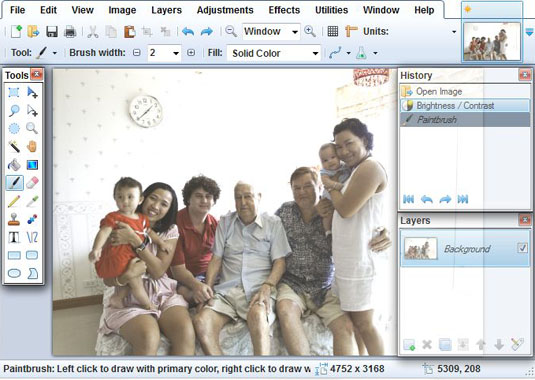Click the Cut scissors icon

(93, 31)
